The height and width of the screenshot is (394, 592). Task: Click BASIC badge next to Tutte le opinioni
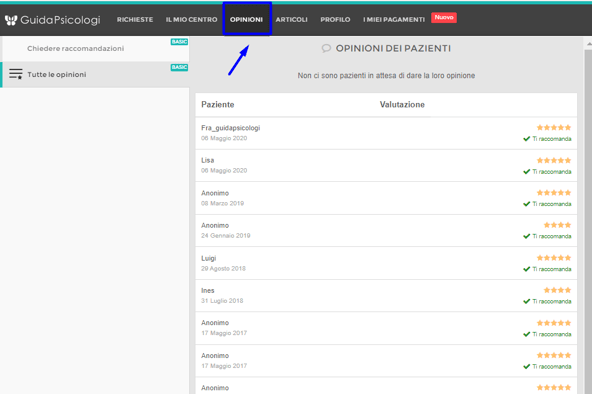click(179, 67)
